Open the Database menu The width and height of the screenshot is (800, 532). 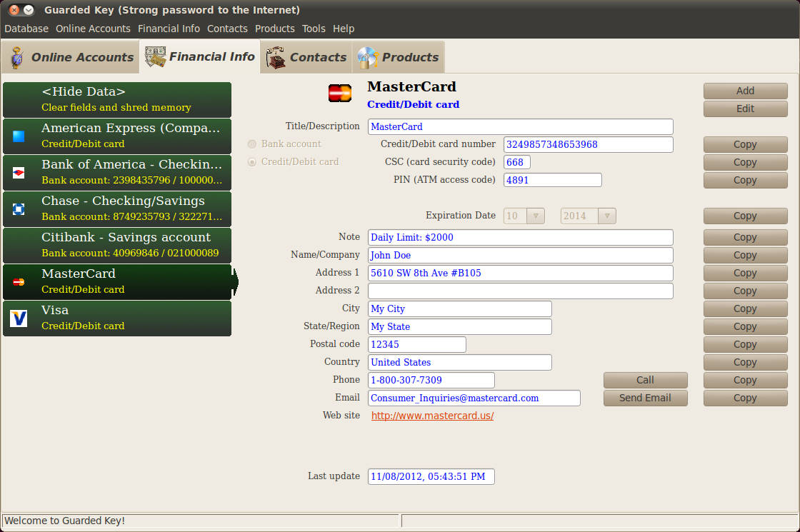point(26,29)
